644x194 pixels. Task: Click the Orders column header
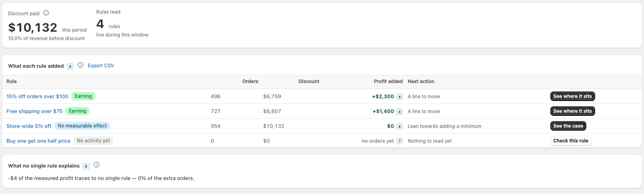click(x=250, y=81)
